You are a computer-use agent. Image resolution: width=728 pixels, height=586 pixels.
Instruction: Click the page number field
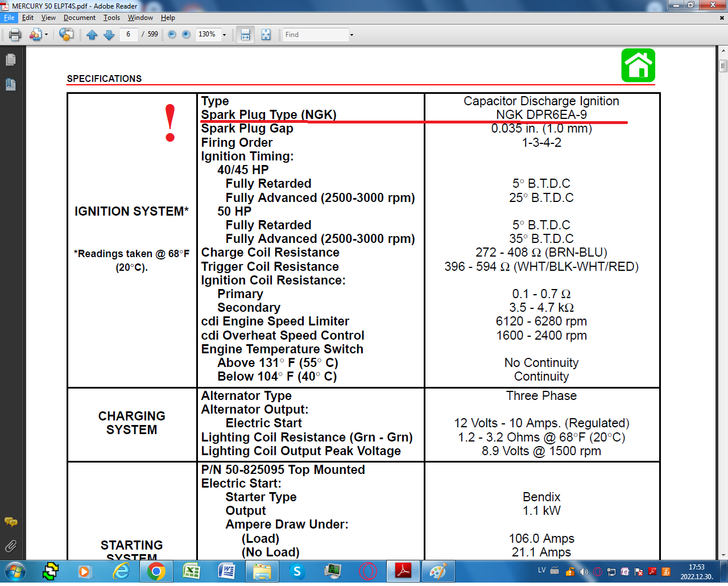click(x=129, y=34)
